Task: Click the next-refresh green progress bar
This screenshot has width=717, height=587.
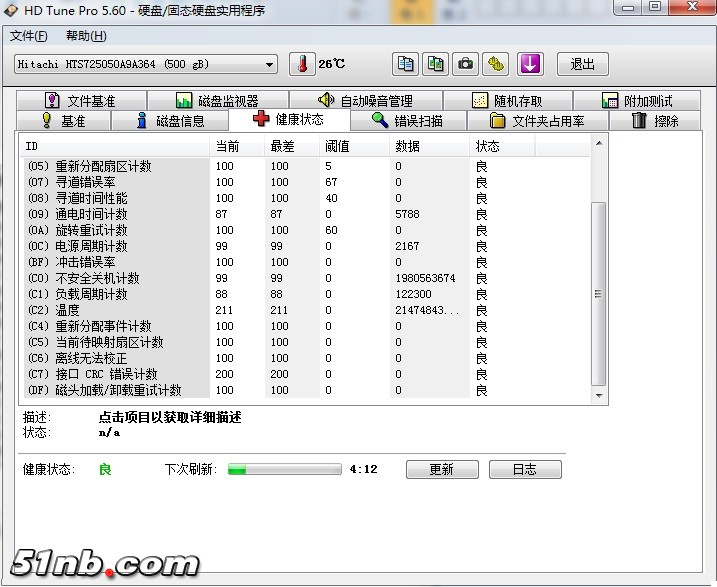Action: pyautogui.click(x=285, y=469)
